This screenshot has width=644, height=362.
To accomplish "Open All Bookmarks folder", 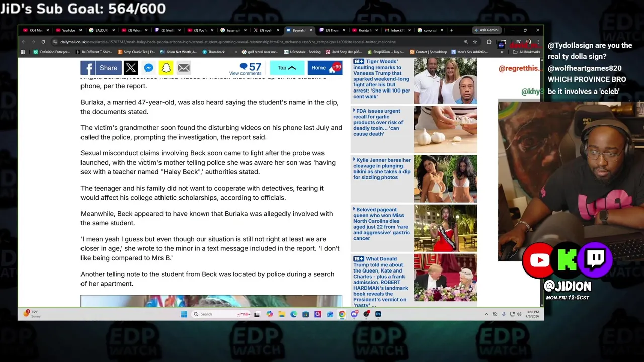I will 527,52.
